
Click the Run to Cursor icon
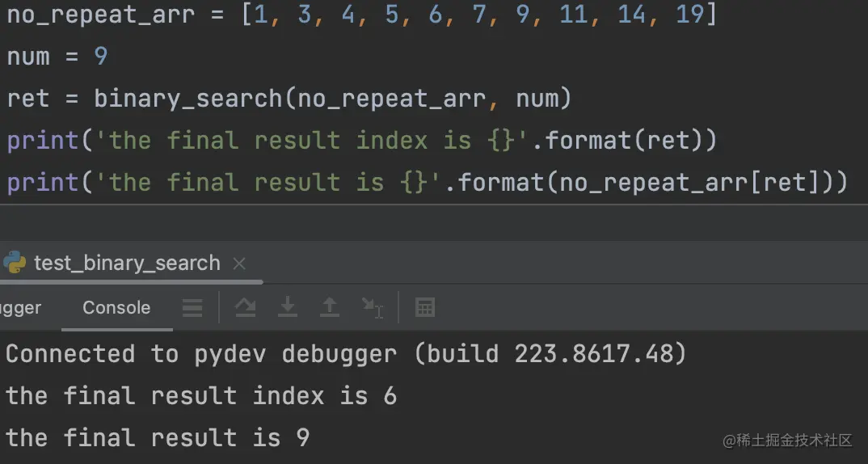tap(372, 308)
